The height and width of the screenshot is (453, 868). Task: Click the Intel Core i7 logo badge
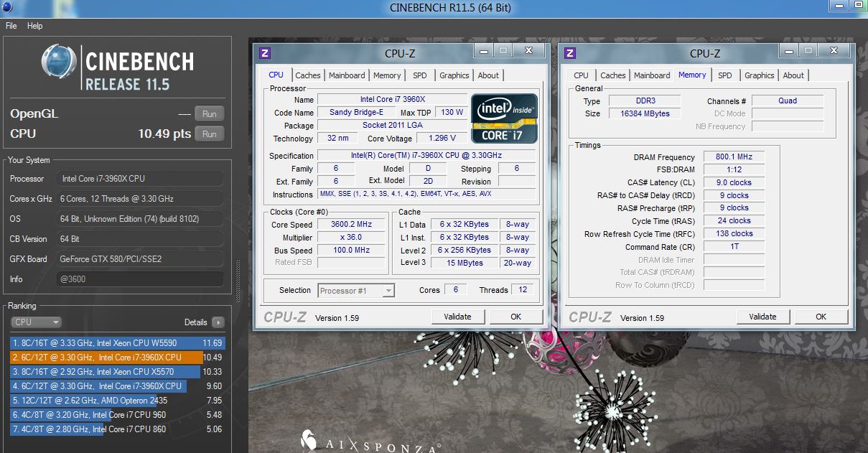pos(503,118)
